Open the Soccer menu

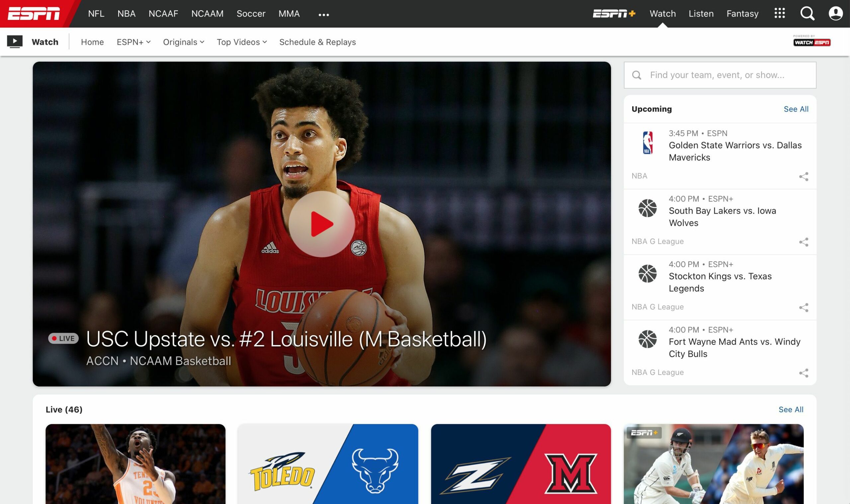(251, 14)
